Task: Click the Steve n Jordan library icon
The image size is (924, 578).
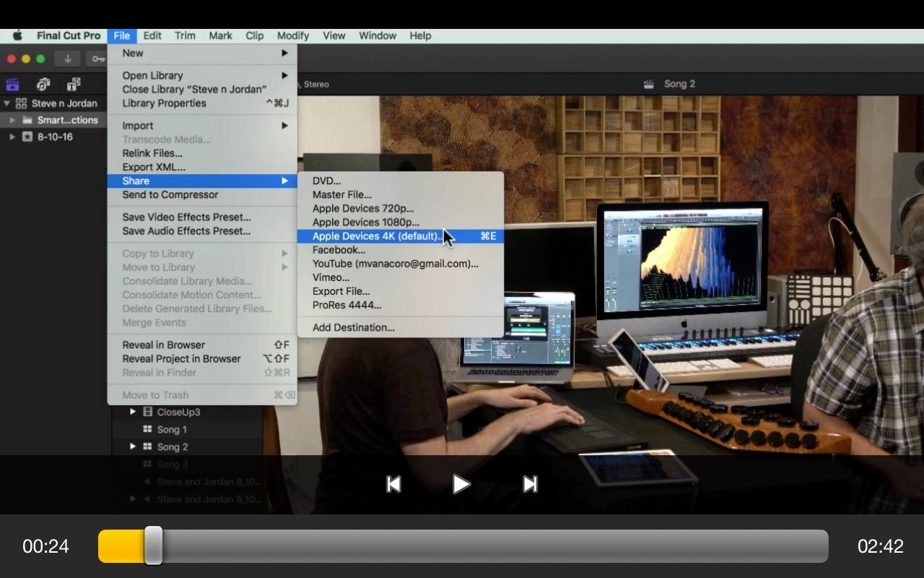Action: pos(21,103)
